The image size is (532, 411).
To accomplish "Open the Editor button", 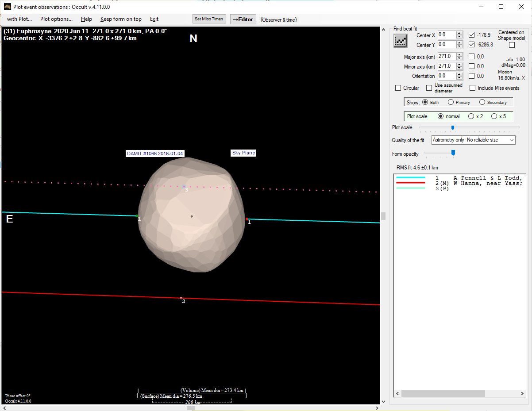I will pos(243,19).
